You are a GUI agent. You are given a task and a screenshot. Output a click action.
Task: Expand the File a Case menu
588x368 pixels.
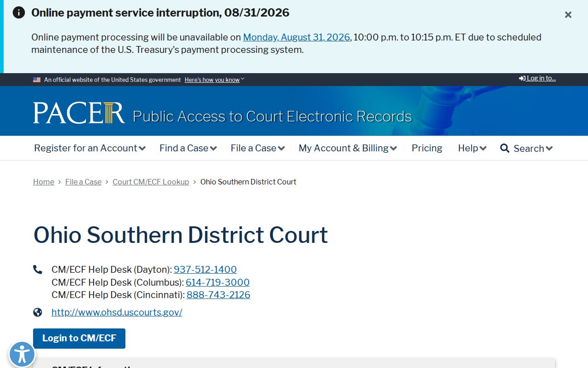coord(258,148)
